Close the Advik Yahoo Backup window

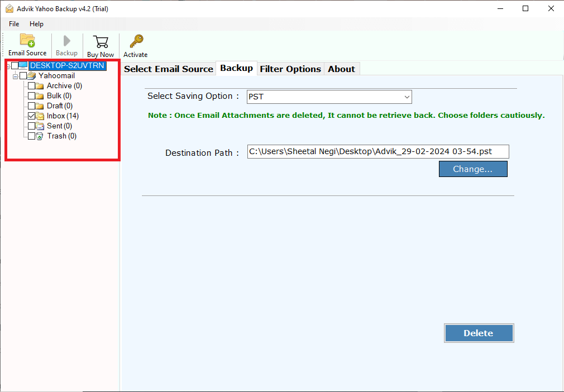tap(551, 8)
